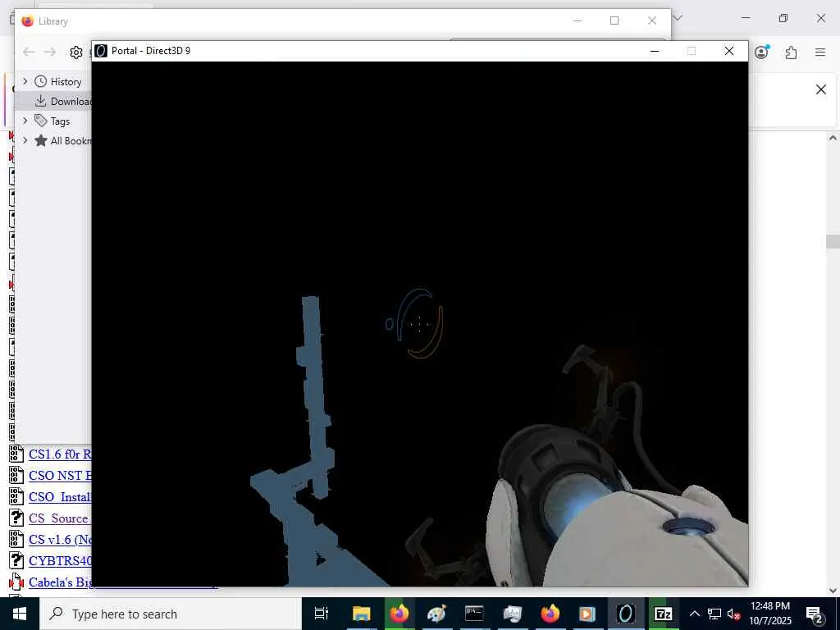Close the Portal - Direct3D 9 window
This screenshot has width=840, height=630.
[729, 51]
